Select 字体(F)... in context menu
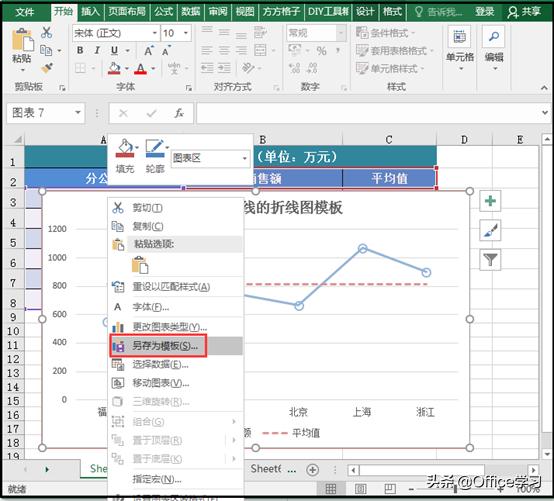 coord(176,307)
